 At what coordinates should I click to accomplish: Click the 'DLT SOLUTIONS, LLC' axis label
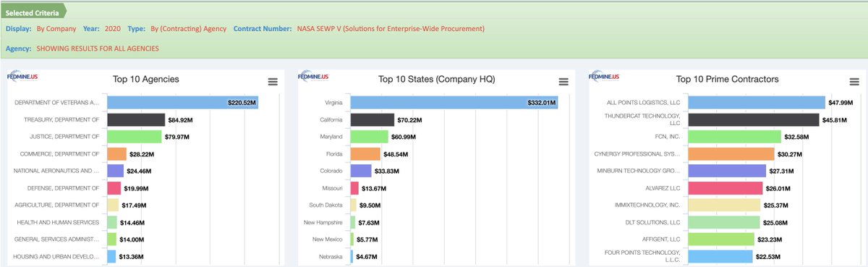pyautogui.click(x=653, y=222)
